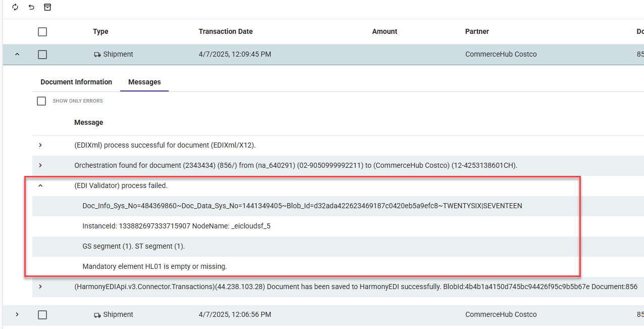Select the Messages tab
644x329 pixels.
(x=144, y=82)
